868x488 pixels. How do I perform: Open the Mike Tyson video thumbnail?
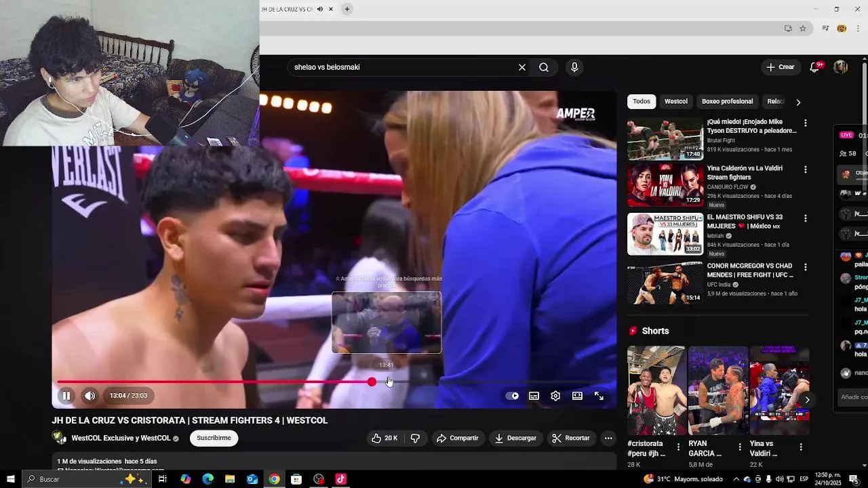click(x=665, y=139)
